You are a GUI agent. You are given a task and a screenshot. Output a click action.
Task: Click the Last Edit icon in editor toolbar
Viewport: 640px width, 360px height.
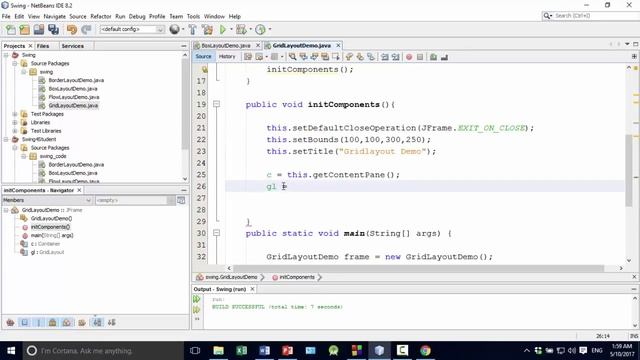click(248, 57)
